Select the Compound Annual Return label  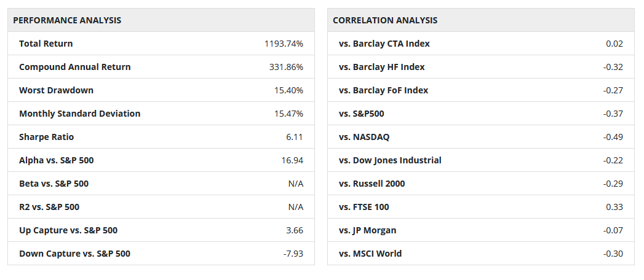75,67
